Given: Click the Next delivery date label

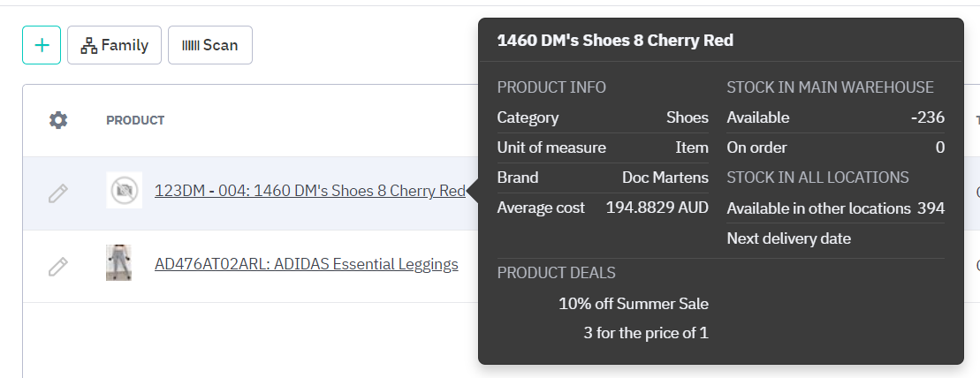Looking at the screenshot, I should coord(788,238).
